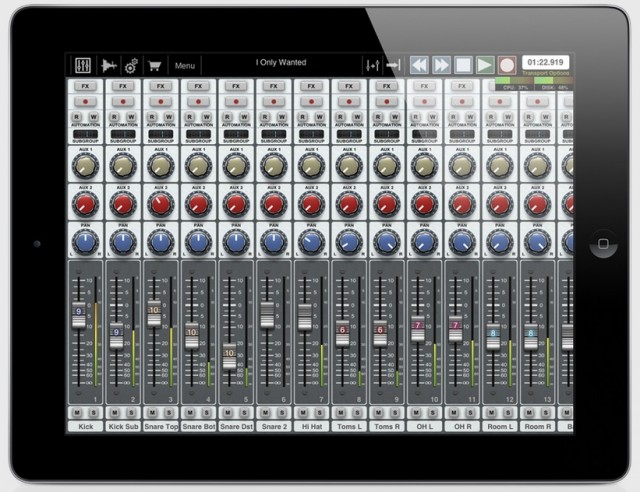The height and width of the screenshot is (492, 640).
Task: Arm the Kick Sub channel for recording
Action: (x=123, y=101)
